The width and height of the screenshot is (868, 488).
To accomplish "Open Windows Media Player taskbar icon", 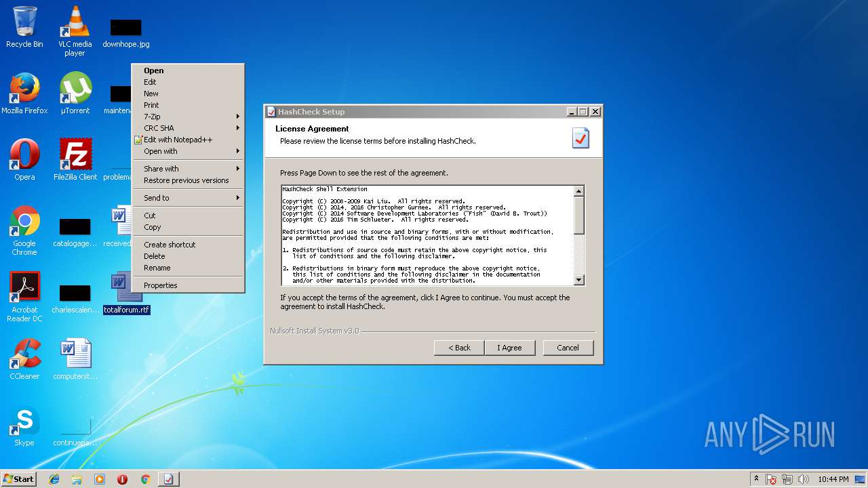I will (100, 479).
